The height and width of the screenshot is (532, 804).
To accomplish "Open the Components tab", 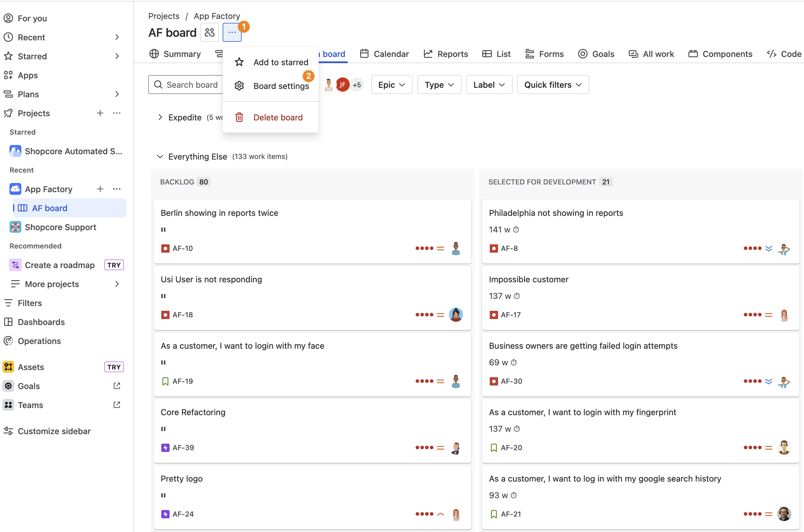I will (x=720, y=54).
